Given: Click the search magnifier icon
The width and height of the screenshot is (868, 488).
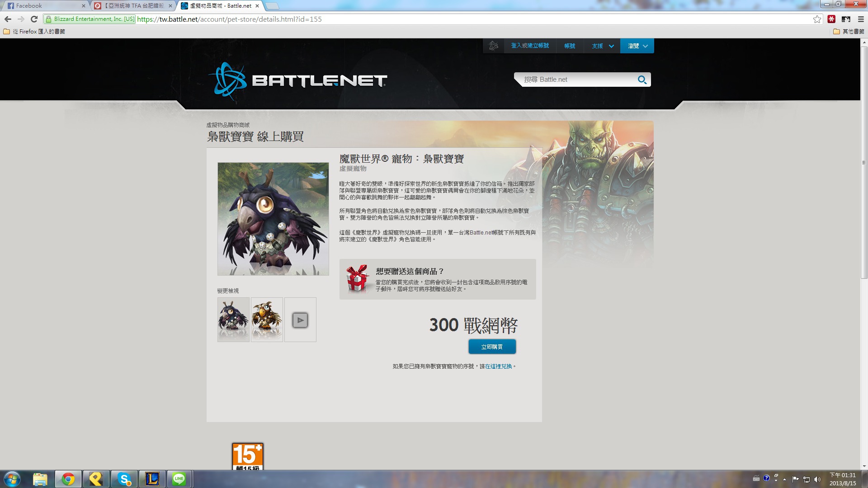Looking at the screenshot, I should tap(642, 80).
